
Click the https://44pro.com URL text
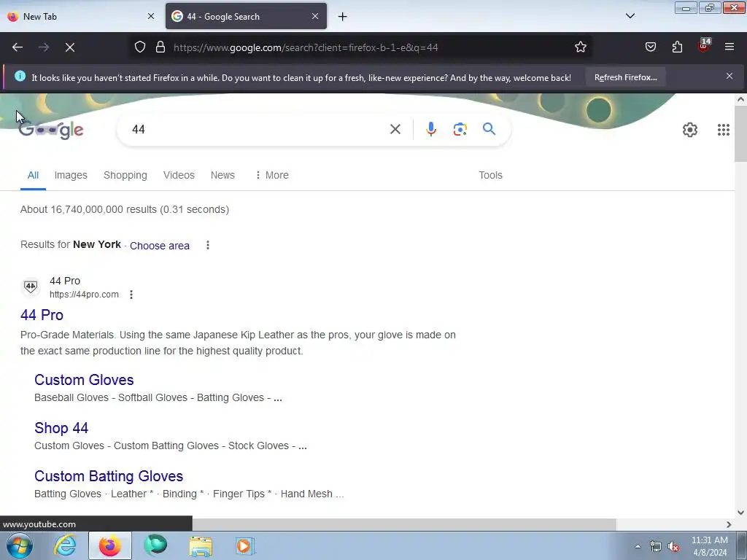tap(84, 295)
